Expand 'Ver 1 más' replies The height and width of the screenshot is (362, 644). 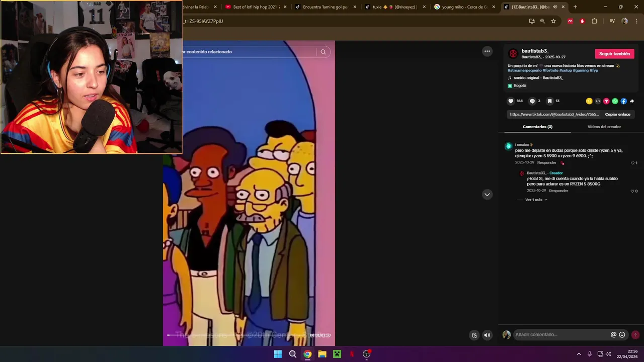tap(536, 200)
